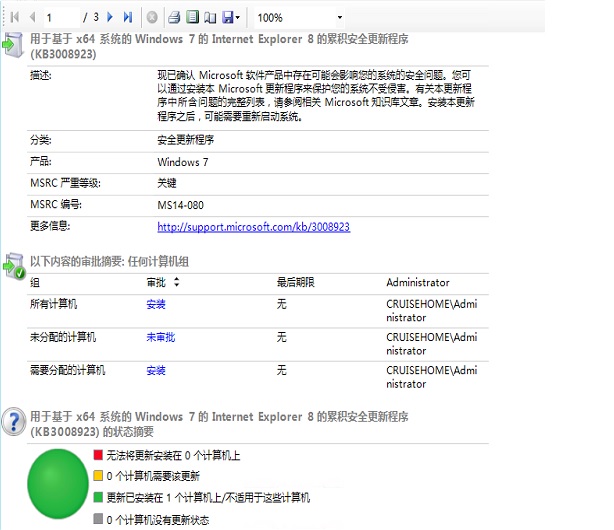Open page setup icon
Screen dimensions: 614x530
coord(210,17)
